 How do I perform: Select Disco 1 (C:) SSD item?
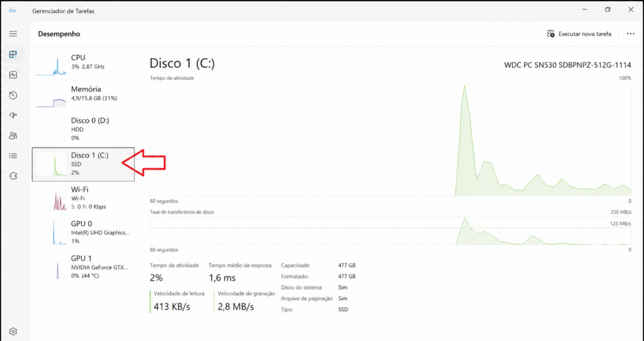pyautogui.click(x=83, y=164)
